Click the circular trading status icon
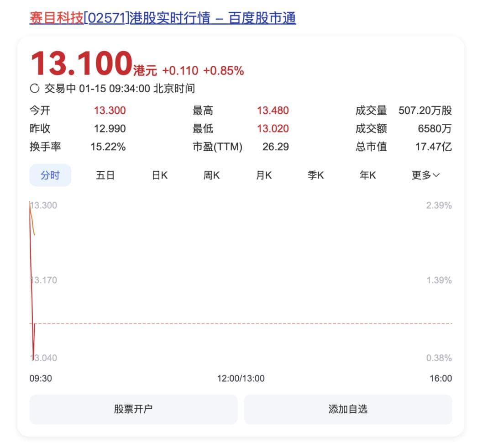The height and width of the screenshot is (448, 493). point(35,89)
